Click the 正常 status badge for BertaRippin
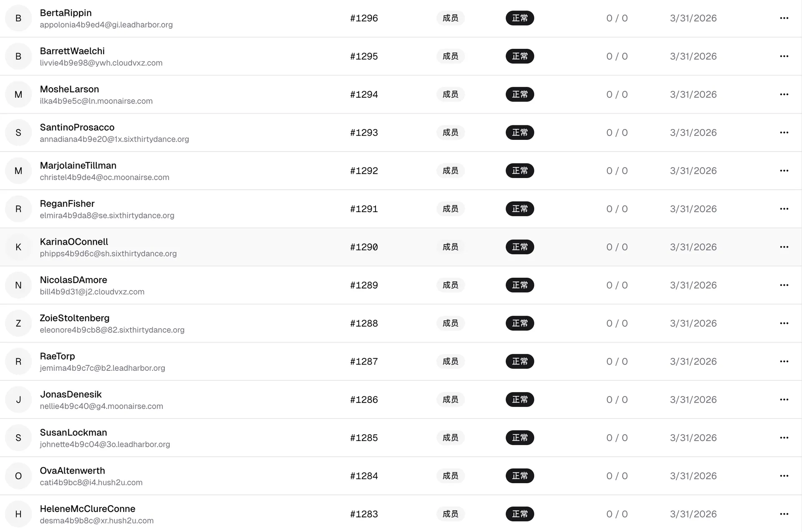Viewport: 802px width, 532px height. pyautogui.click(x=520, y=18)
